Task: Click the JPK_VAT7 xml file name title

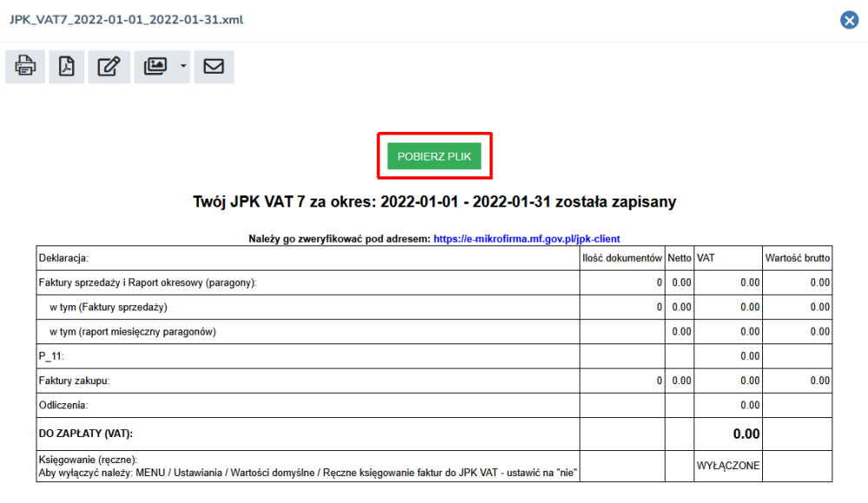Action: click(x=126, y=19)
